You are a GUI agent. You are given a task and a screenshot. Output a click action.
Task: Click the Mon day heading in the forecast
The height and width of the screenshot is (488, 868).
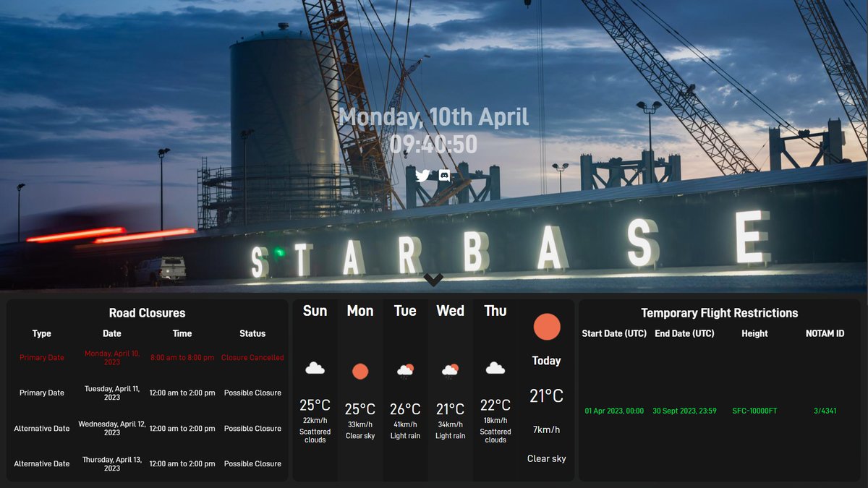click(360, 311)
